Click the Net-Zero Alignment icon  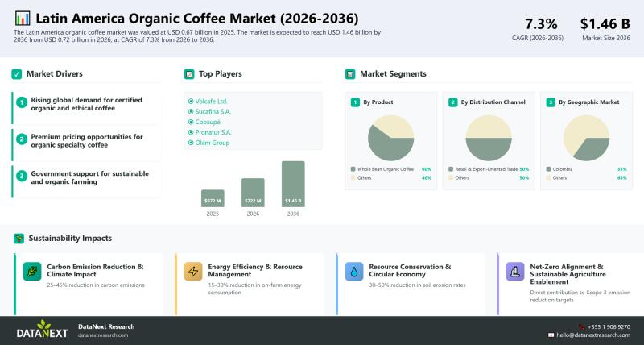click(x=515, y=272)
